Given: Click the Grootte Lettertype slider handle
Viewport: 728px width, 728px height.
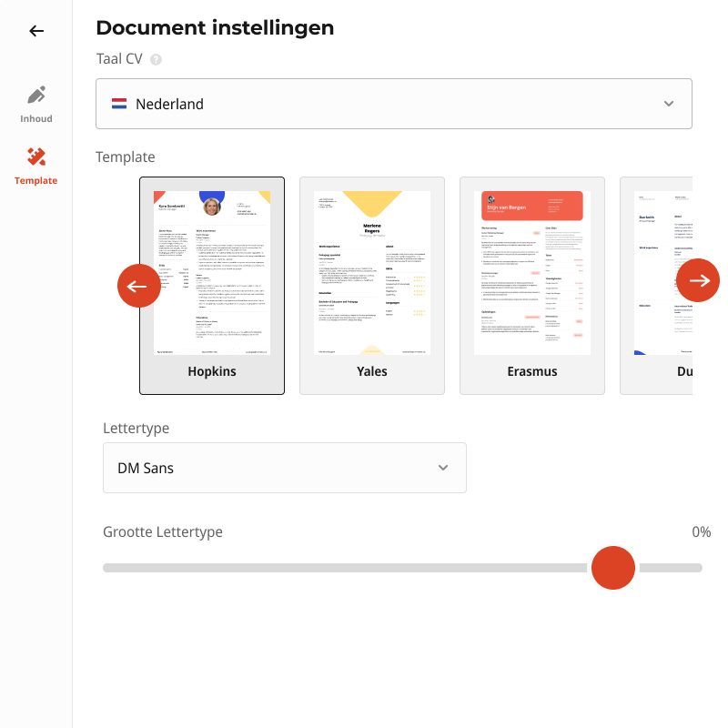Looking at the screenshot, I should click(x=613, y=568).
